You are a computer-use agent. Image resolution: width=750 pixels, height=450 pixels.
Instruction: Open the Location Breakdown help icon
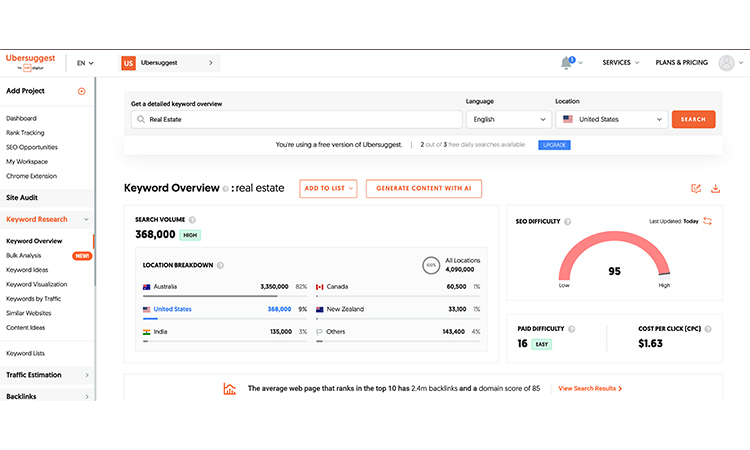click(x=221, y=265)
